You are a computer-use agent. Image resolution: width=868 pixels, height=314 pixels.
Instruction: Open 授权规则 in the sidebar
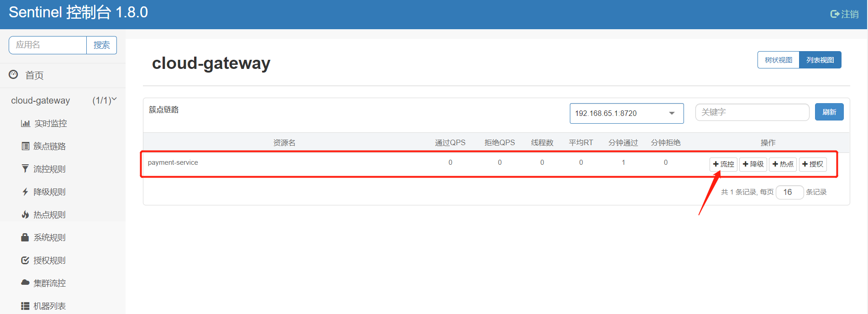click(49, 260)
